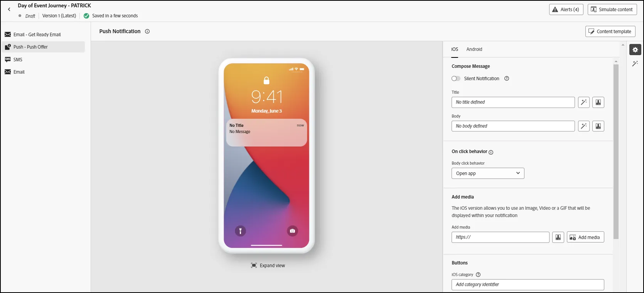Open personalization wand icon for Body
Viewport: 644px width, 293px height.
584,126
